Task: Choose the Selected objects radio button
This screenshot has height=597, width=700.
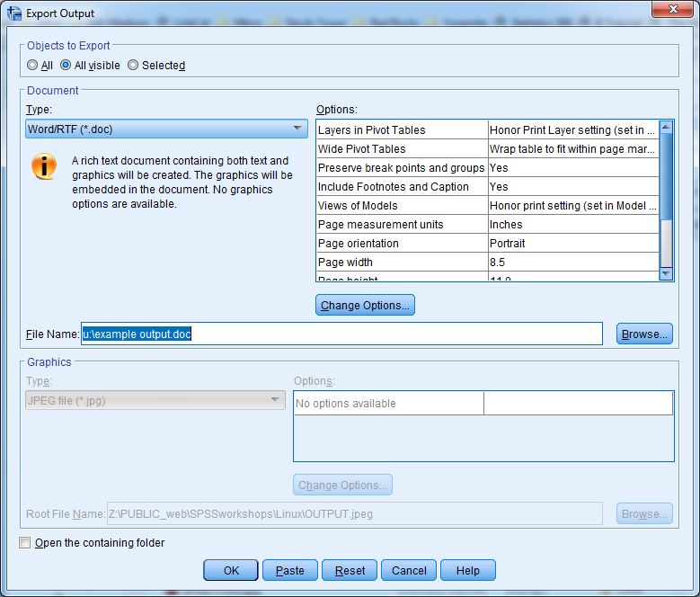Action: 133,65
